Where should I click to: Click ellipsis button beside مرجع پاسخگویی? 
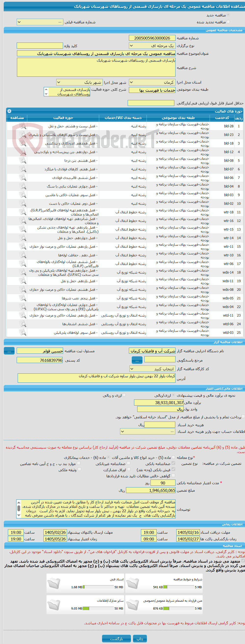click(x=137, y=360)
